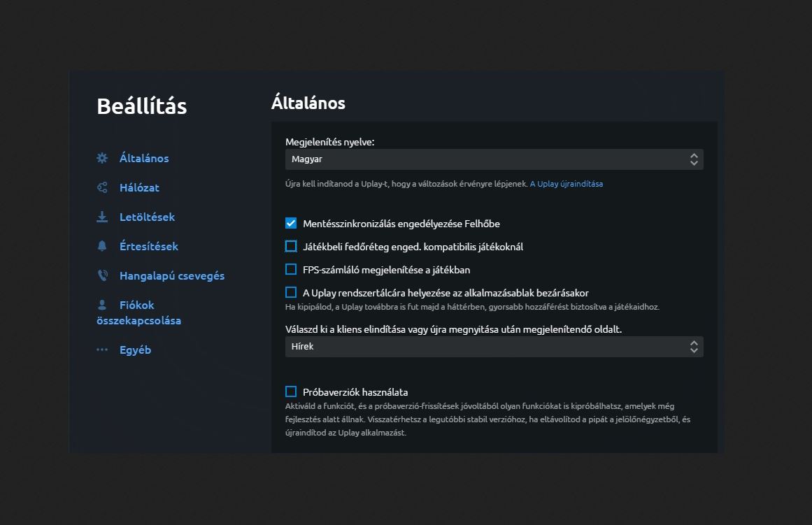
Task: Switch to the Értesítések section
Action: [149, 246]
